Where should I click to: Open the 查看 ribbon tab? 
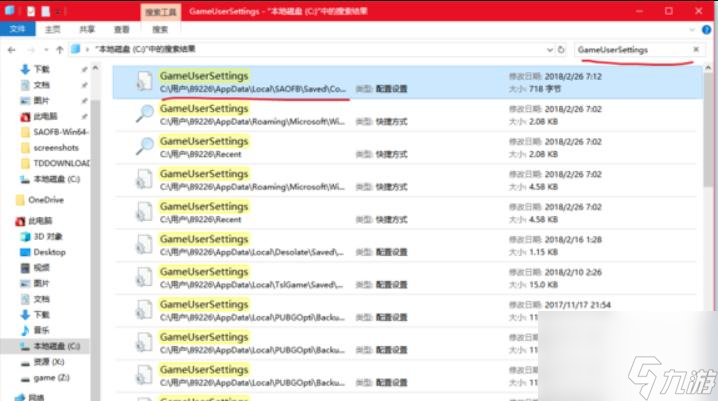point(121,29)
